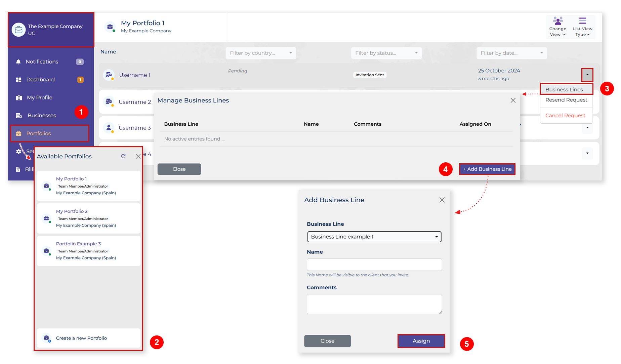Click the Create a new Portfolio icon

click(46, 338)
